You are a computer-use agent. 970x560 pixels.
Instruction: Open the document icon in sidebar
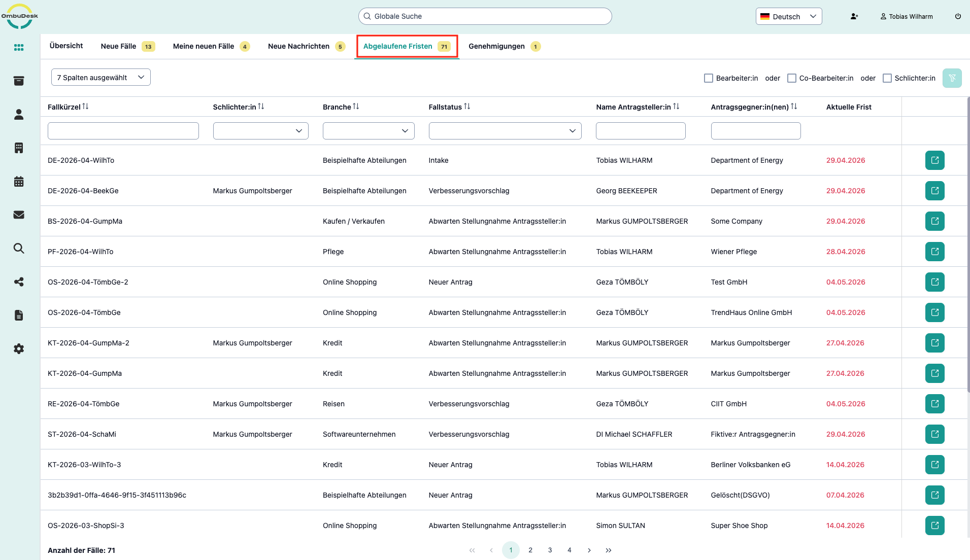pos(19,315)
